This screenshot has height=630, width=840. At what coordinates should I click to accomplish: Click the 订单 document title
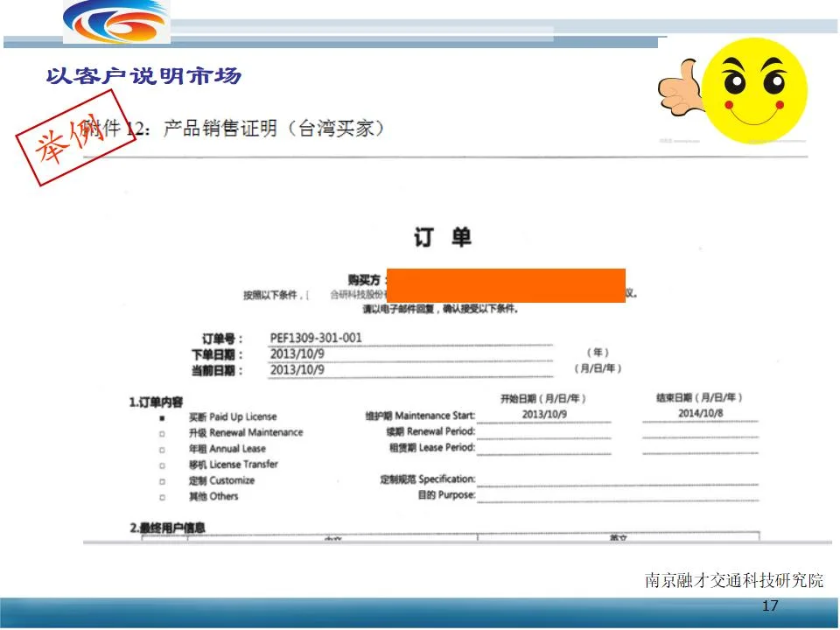click(x=443, y=237)
